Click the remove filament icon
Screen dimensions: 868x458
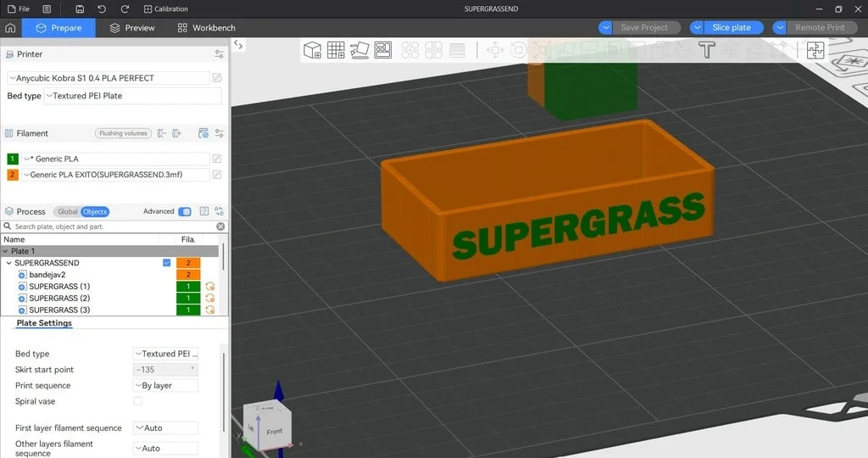coord(162,133)
